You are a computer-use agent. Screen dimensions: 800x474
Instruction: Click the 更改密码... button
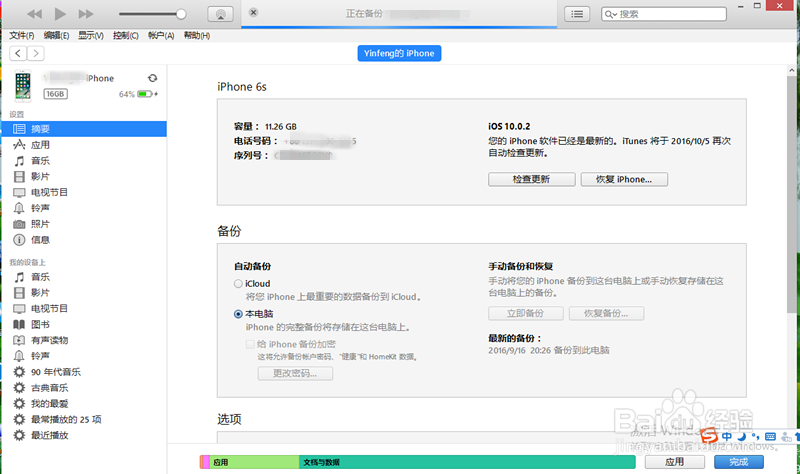click(x=295, y=373)
